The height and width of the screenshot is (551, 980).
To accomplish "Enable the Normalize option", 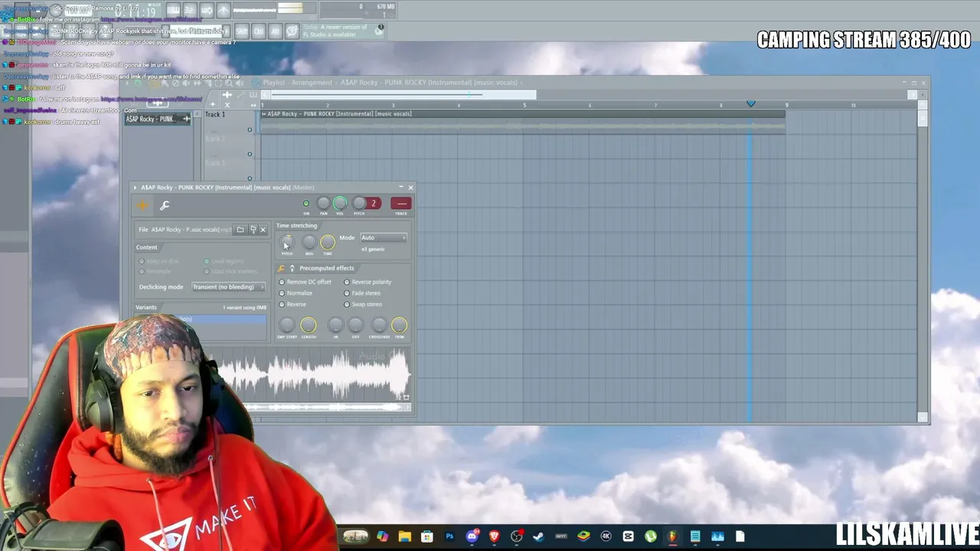I will (x=296, y=293).
